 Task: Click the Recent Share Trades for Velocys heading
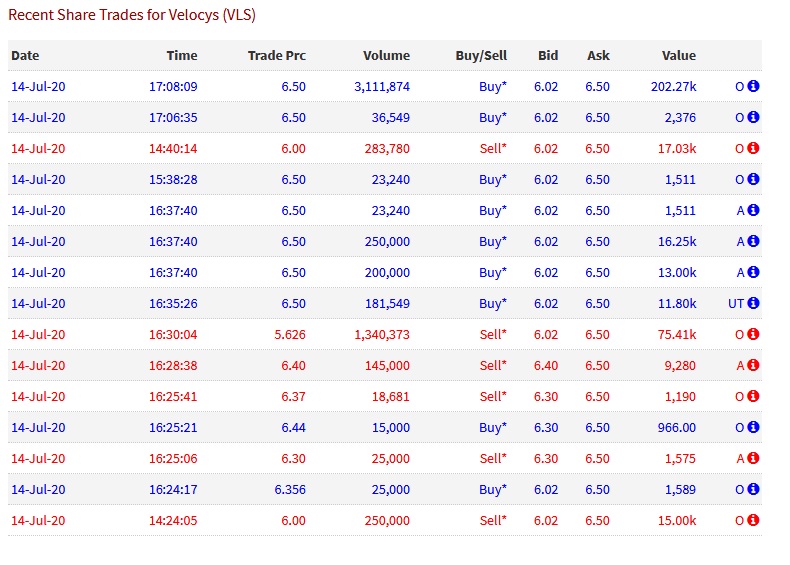tap(132, 16)
